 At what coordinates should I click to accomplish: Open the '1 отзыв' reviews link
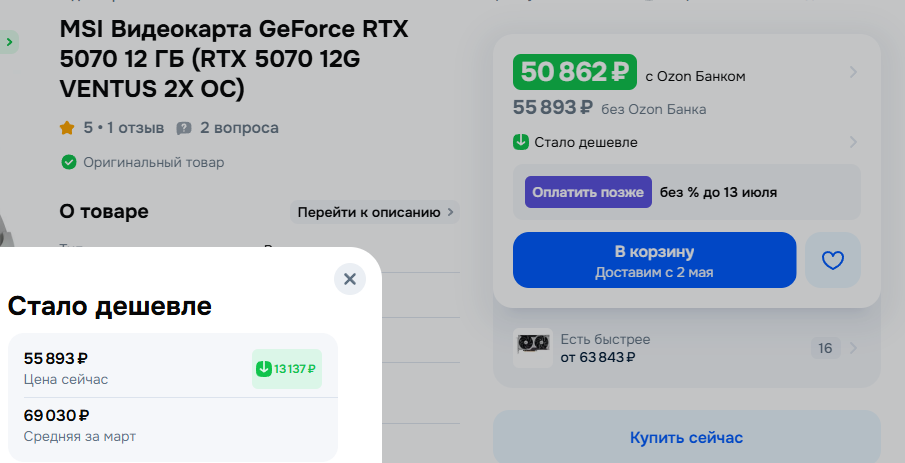pos(135,128)
